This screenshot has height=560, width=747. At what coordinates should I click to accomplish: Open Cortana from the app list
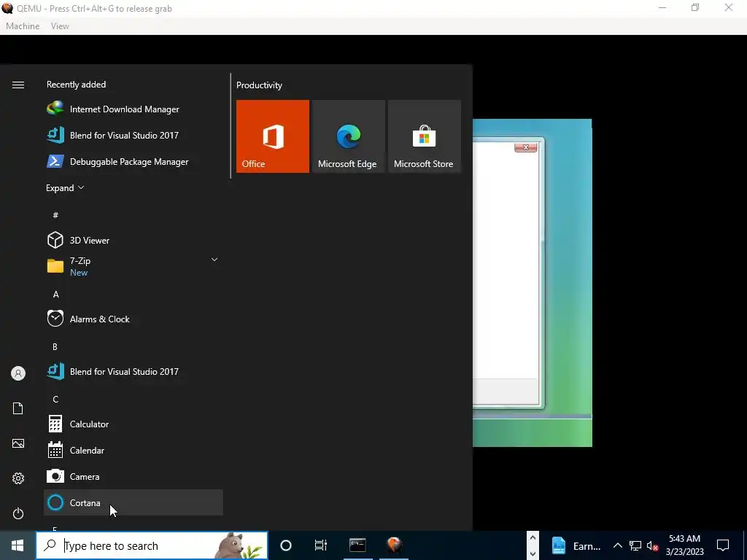point(133,502)
